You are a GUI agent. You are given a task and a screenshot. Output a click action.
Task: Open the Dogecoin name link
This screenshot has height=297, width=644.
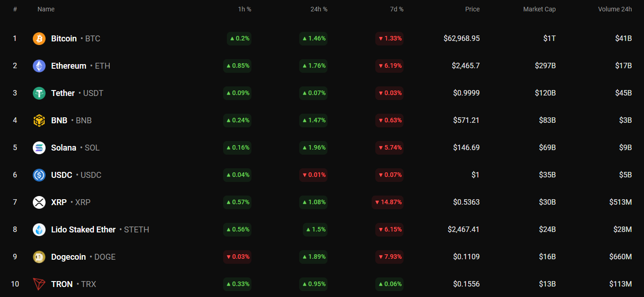point(68,257)
